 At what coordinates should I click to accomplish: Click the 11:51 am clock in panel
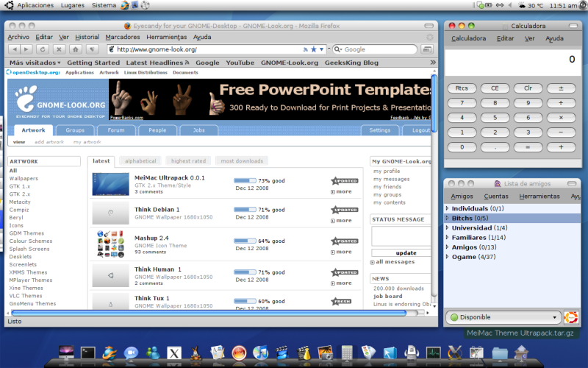click(x=563, y=6)
